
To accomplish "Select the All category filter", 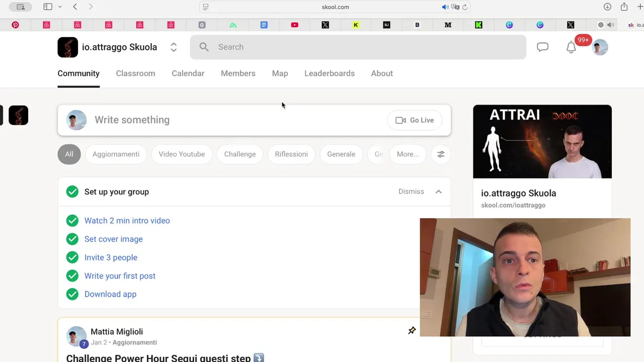I will coord(69,154).
